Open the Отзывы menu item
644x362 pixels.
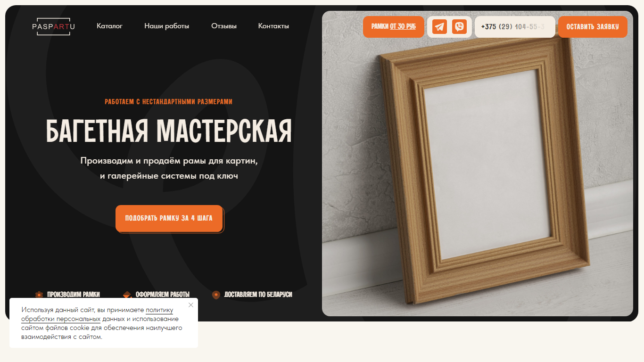pos(224,26)
